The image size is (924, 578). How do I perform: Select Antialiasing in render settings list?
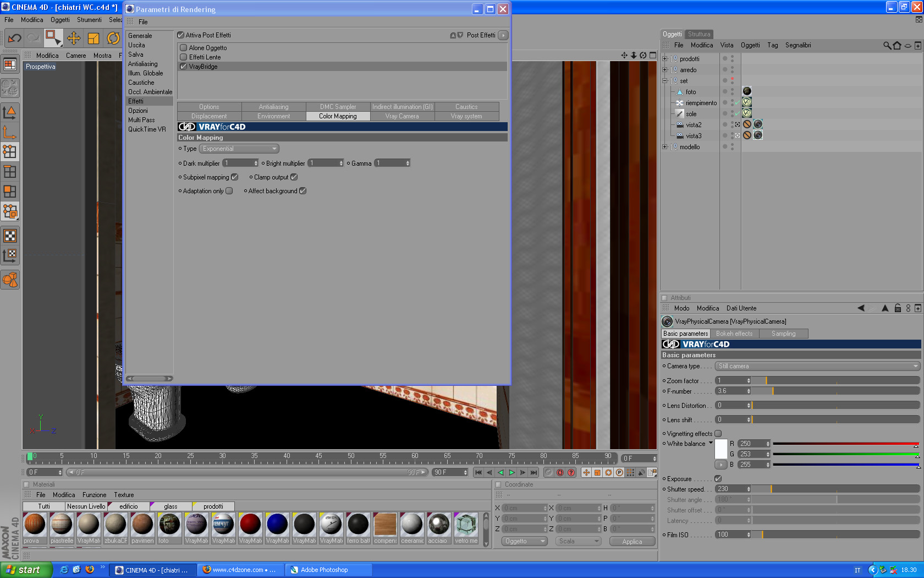[x=143, y=64]
